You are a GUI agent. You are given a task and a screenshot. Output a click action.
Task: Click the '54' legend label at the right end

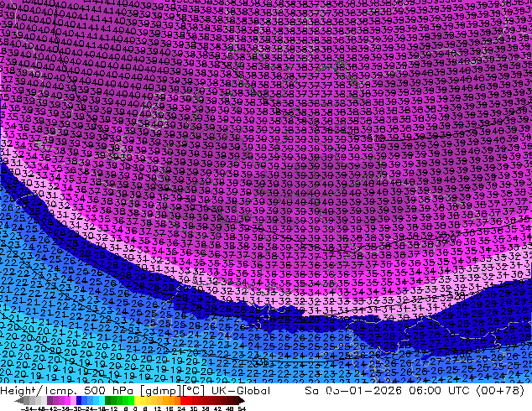click(242, 409)
